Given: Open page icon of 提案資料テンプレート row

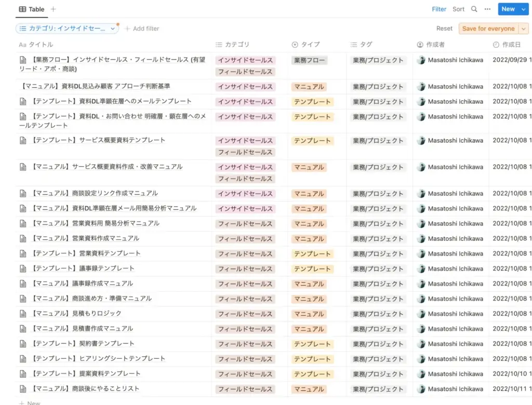Looking at the screenshot, I should pos(23,374).
